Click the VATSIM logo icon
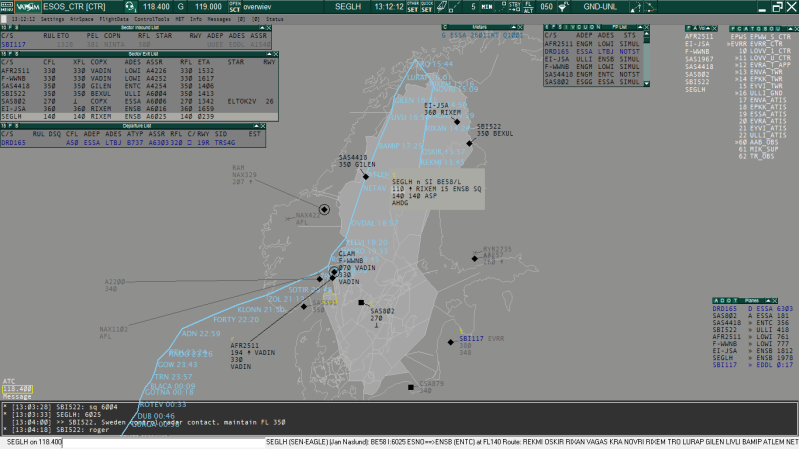 pyautogui.click(x=27, y=6)
